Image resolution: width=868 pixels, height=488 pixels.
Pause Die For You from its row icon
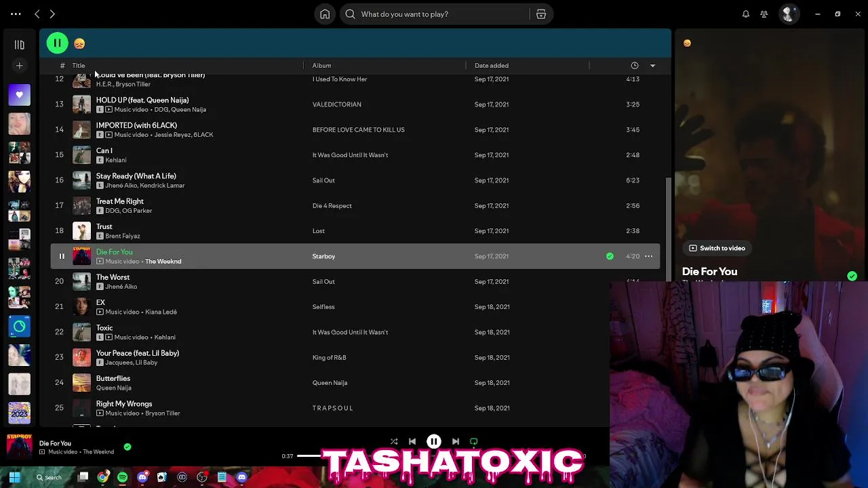62,256
